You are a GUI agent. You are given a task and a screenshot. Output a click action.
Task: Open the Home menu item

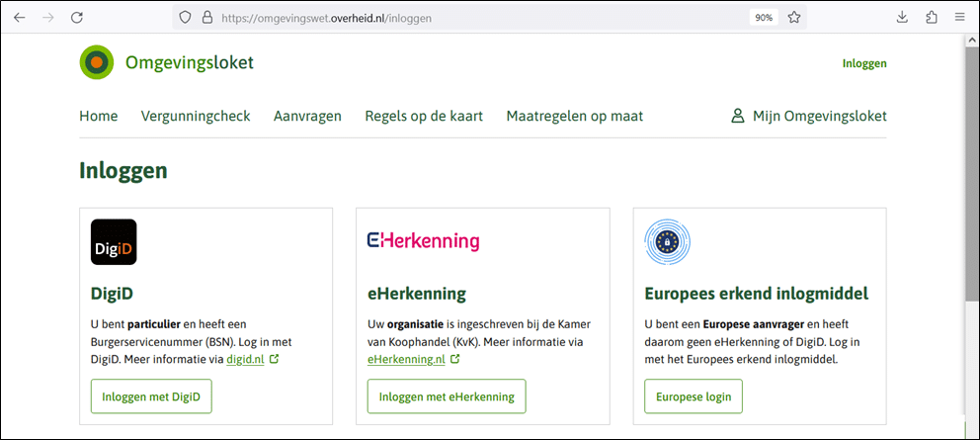point(99,116)
